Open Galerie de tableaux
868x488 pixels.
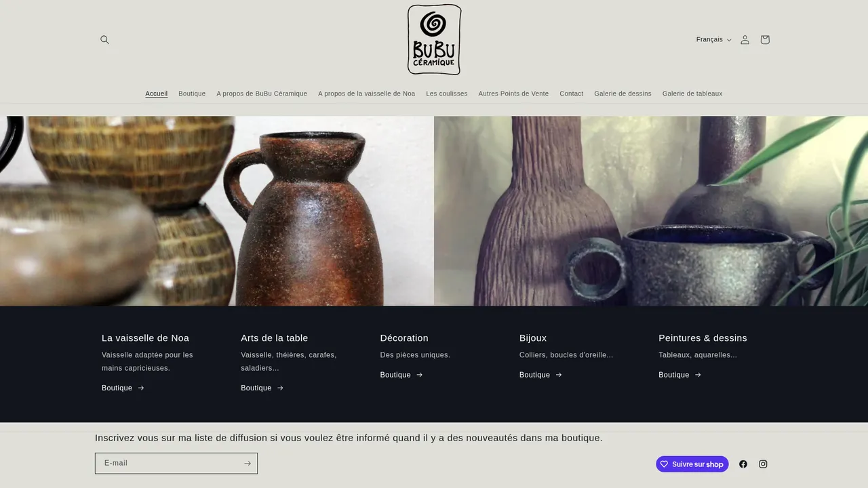[x=692, y=94]
